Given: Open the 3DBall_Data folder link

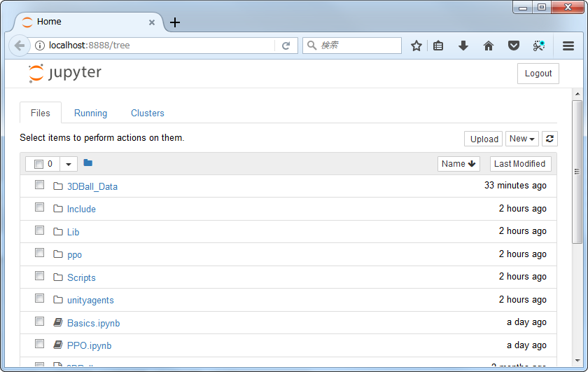Looking at the screenshot, I should (x=92, y=186).
